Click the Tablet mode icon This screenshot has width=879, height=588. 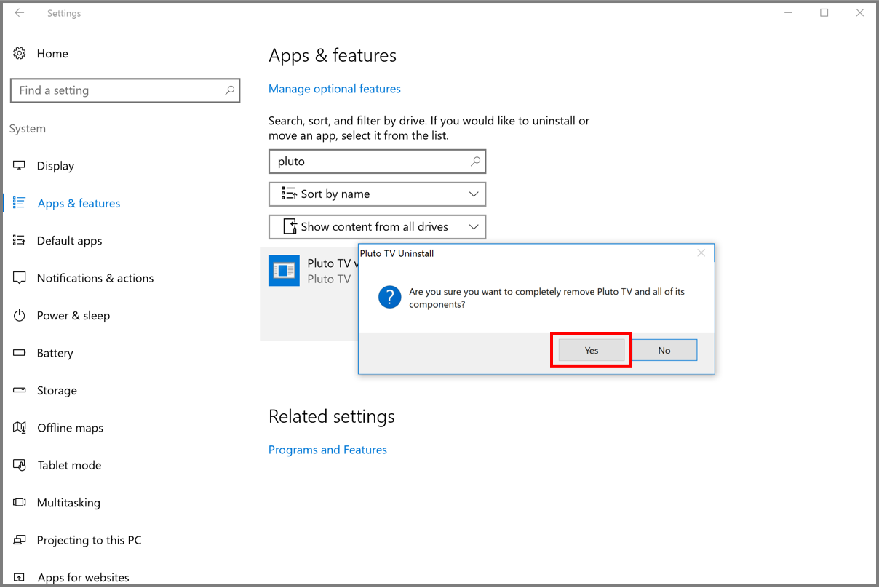pos(20,465)
